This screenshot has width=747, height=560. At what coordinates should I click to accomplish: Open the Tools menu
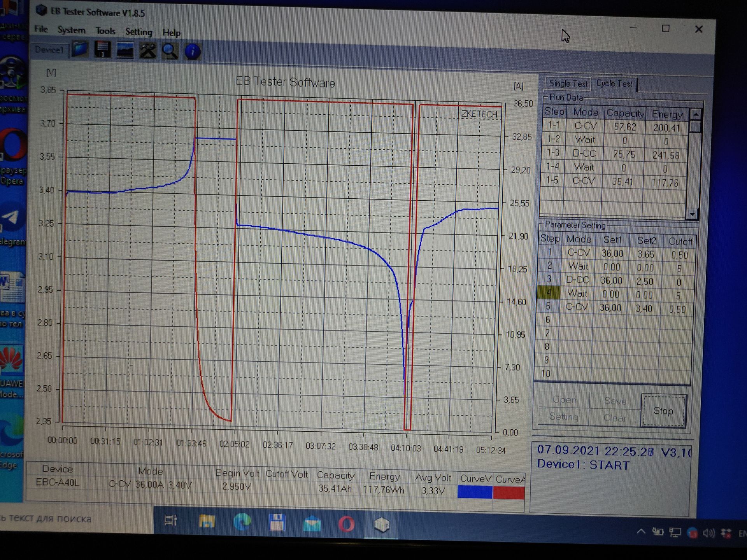point(105,31)
